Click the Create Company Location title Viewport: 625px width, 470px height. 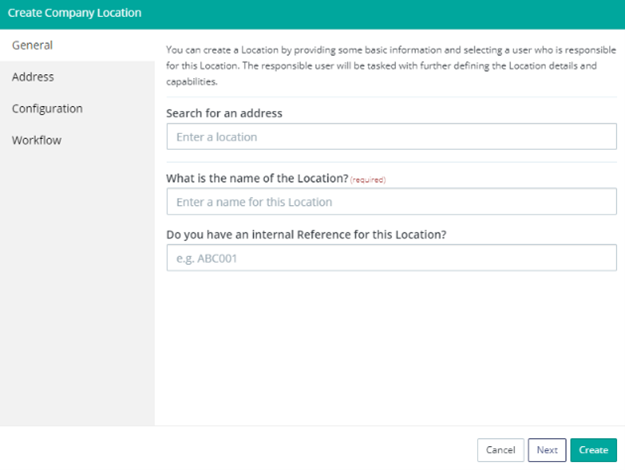click(x=75, y=13)
